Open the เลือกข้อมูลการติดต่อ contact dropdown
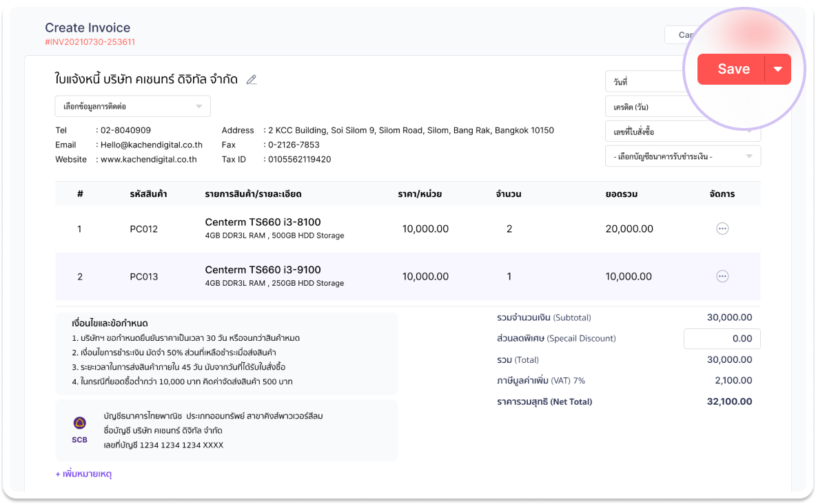This screenshot has width=816, height=504. [x=132, y=107]
